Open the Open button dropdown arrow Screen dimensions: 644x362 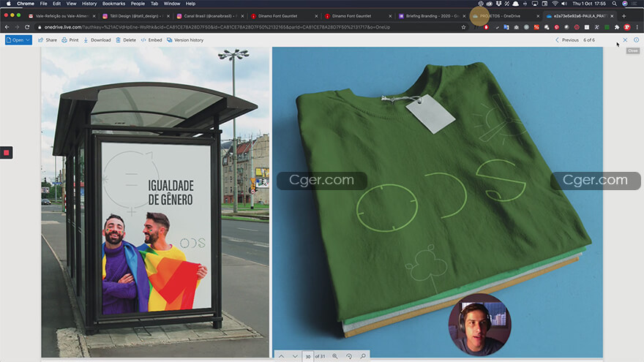click(28, 40)
